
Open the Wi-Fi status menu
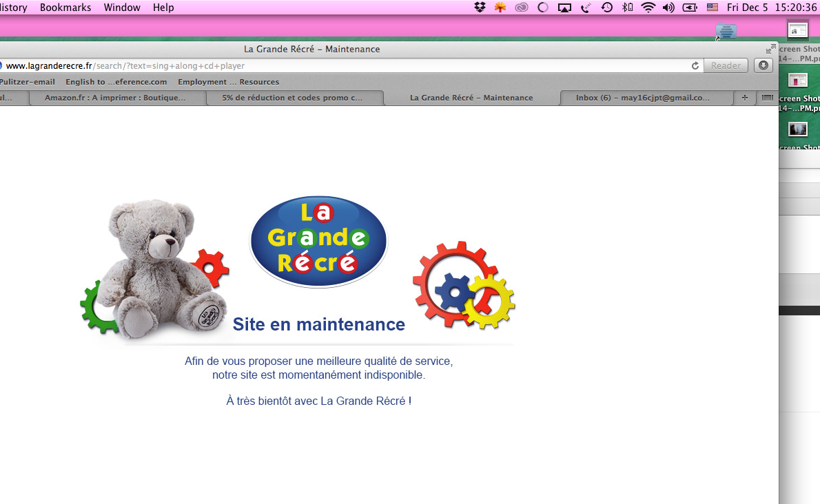click(x=648, y=8)
